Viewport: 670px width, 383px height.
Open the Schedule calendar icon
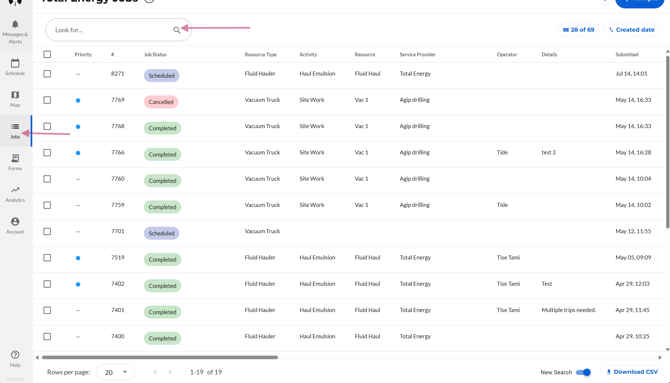tap(15, 63)
